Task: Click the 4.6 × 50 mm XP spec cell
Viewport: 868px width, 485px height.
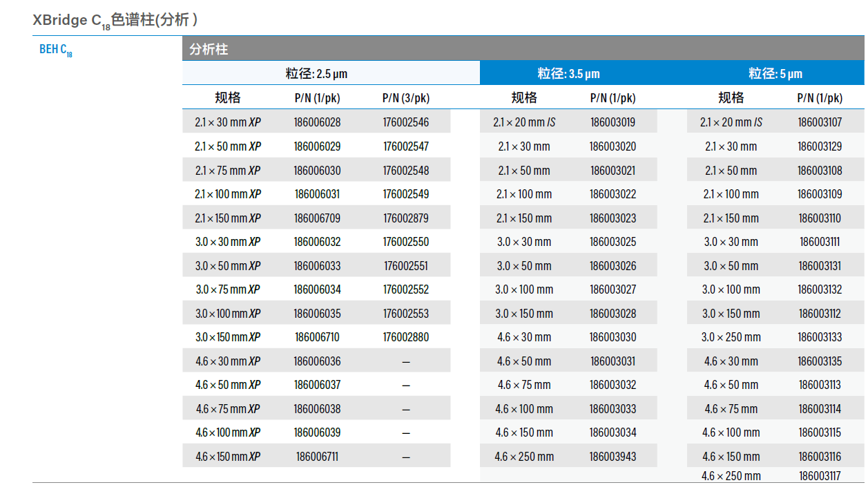Action: pyautogui.click(x=228, y=385)
